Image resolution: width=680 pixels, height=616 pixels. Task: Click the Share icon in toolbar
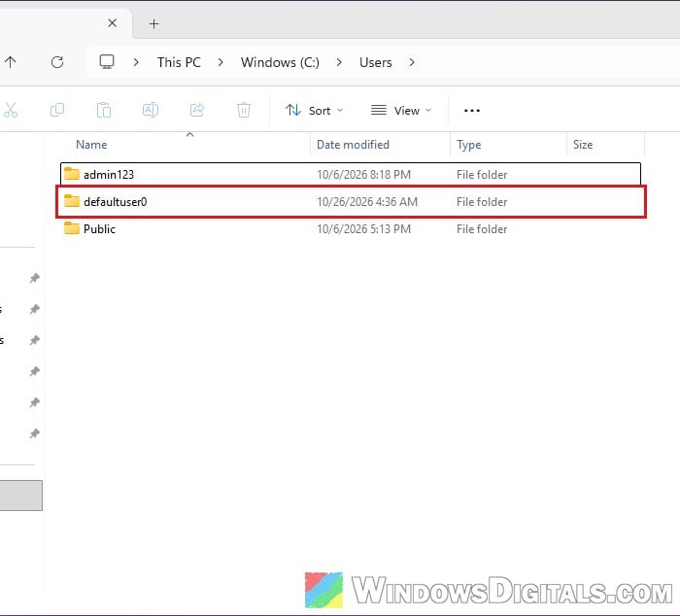tap(197, 110)
